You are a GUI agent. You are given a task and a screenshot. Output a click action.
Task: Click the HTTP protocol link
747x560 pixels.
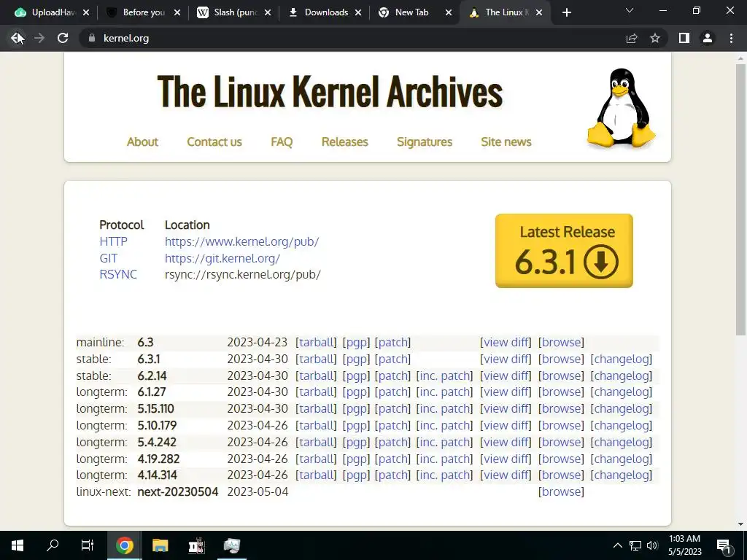point(113,241)
